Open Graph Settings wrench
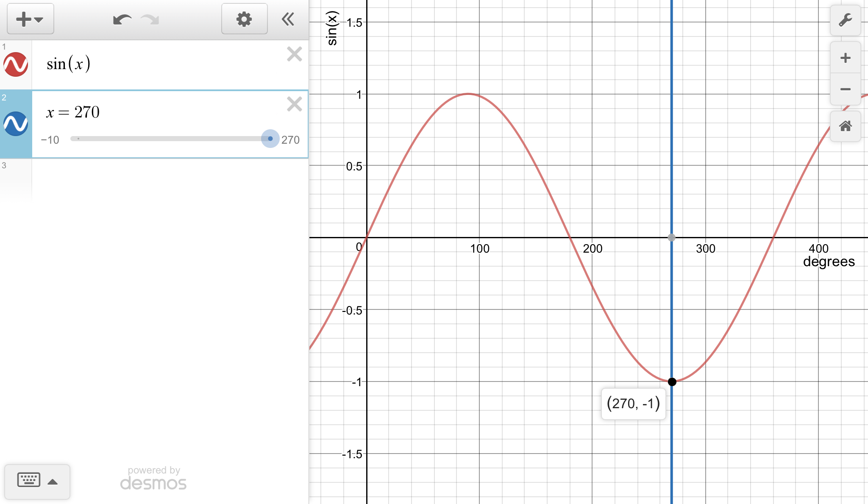 (x=845, y=20)
